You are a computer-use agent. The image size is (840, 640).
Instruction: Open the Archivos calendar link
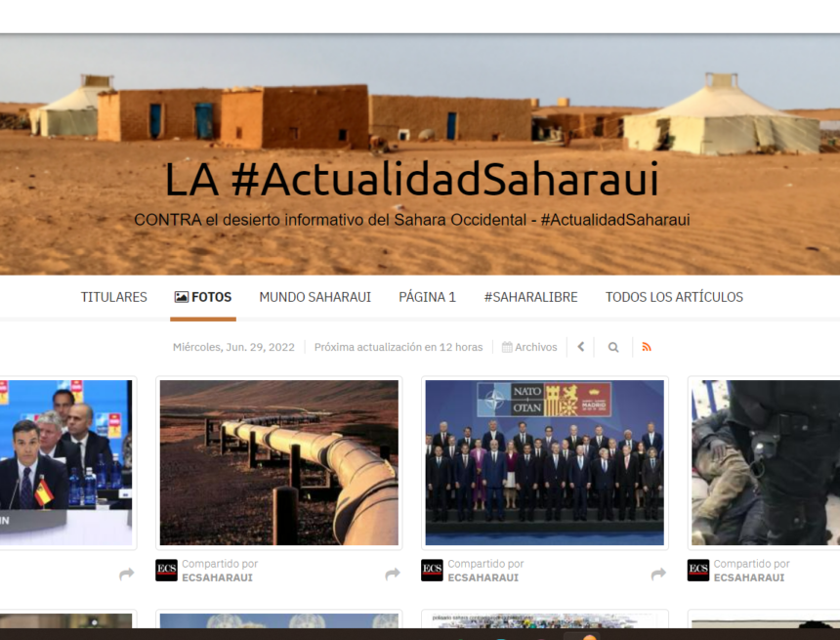click(x=529, y=347)
